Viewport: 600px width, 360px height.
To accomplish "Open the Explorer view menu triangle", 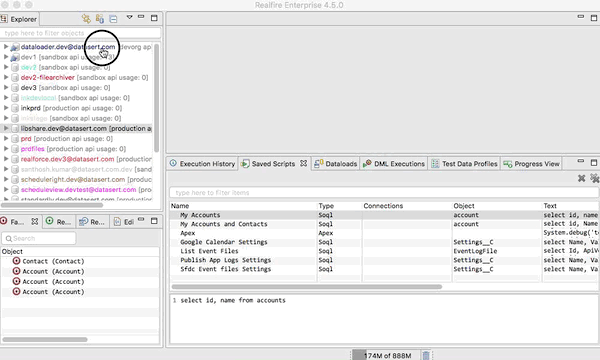I will (x=129, y=17).
